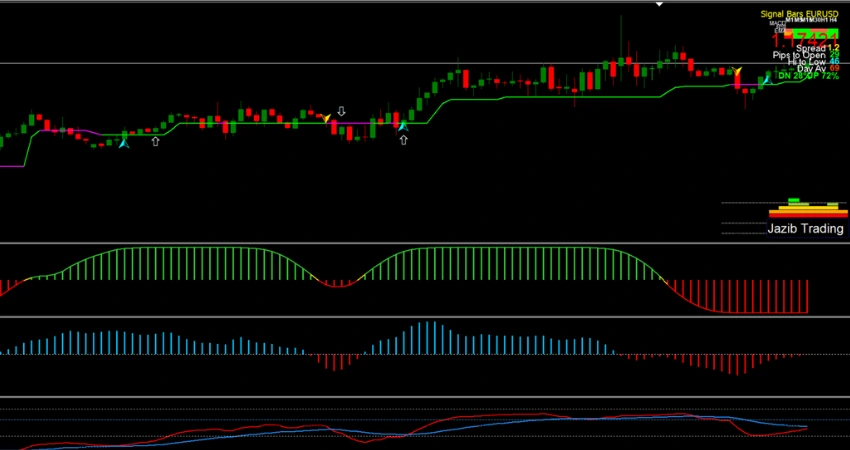
Task: Click the Pips to Open readout
Action: tap(806, 54)
